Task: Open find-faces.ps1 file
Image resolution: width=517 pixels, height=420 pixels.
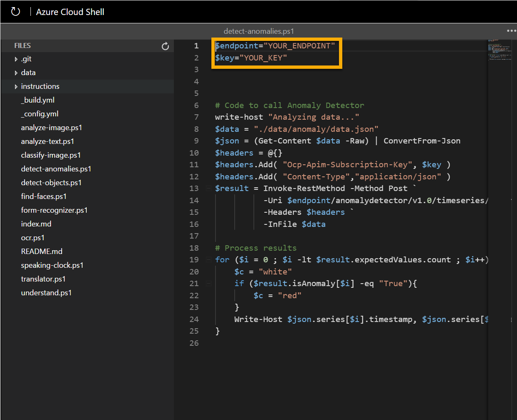Action: (44, 196)
